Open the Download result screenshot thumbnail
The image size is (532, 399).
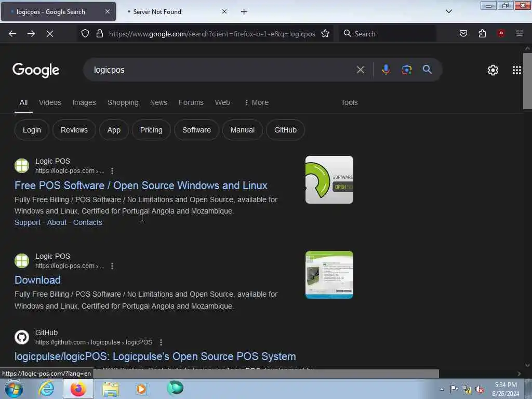point(329,275)
